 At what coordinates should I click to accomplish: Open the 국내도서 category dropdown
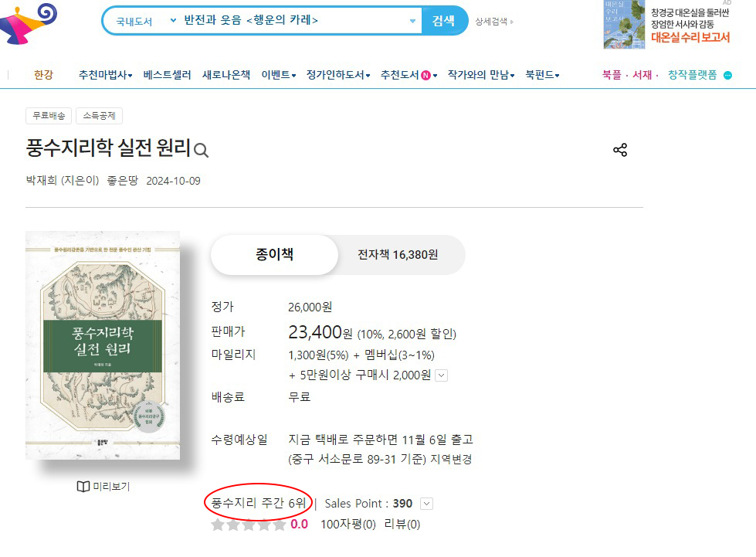pyautogui.click(x=146, y=21)
